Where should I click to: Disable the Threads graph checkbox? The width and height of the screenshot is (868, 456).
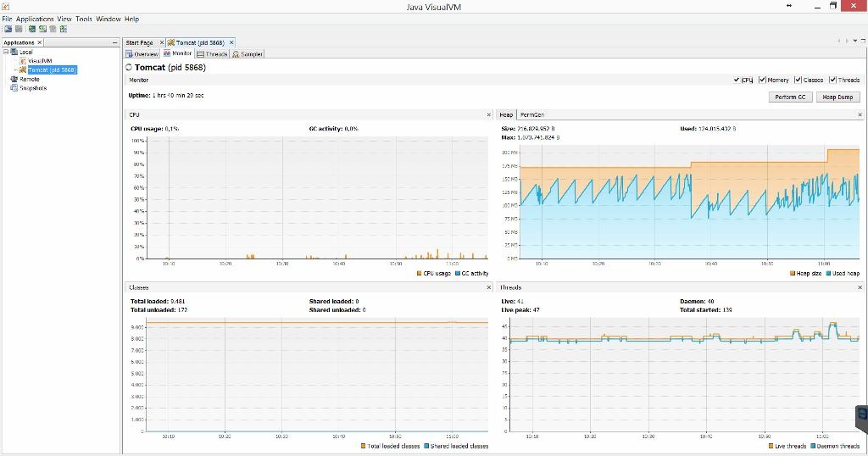(833, 80)
